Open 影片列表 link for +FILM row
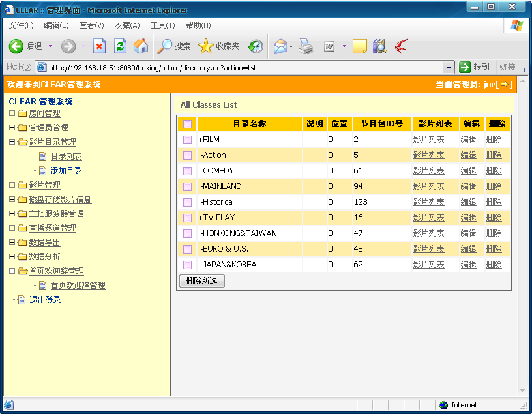Viewport: 532px width, 414px height. 429,140
